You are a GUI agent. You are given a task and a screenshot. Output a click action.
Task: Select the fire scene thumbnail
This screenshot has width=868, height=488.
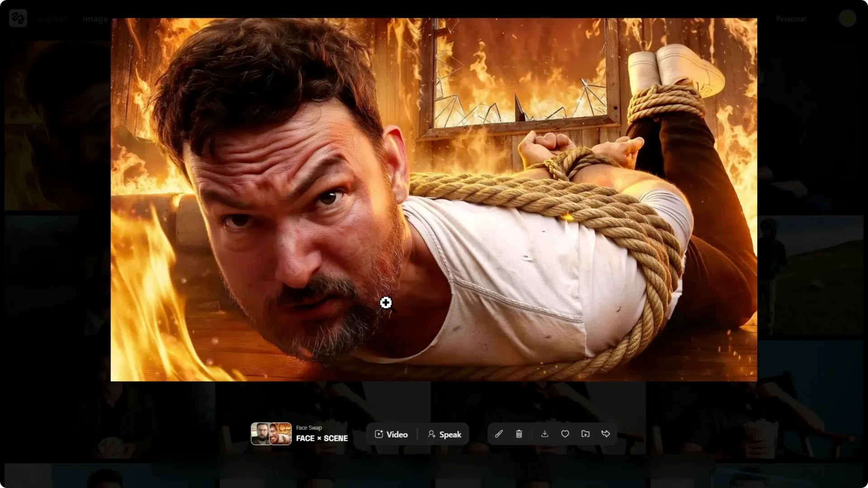[x=281, y=434]
